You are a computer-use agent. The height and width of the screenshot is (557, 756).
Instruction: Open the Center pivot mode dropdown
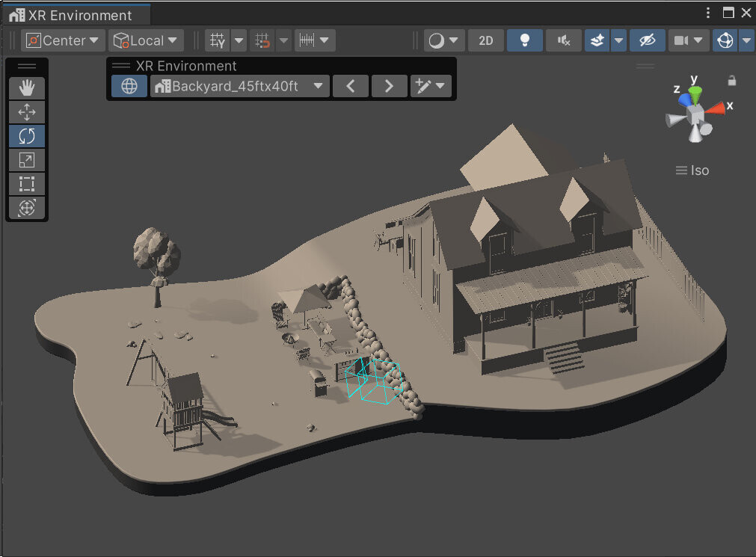point(63,40)
